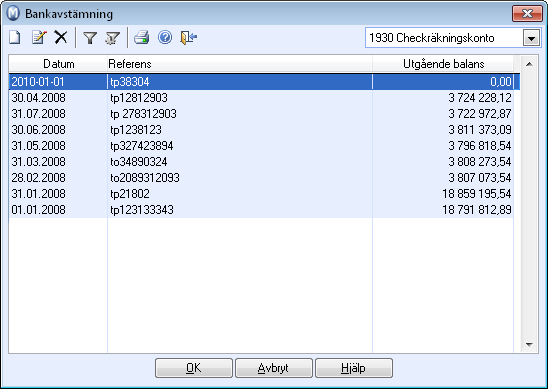Viewport: 548px width, 389px height.
Task: Select reference tp327423894
Action: [x=142, y=145]
